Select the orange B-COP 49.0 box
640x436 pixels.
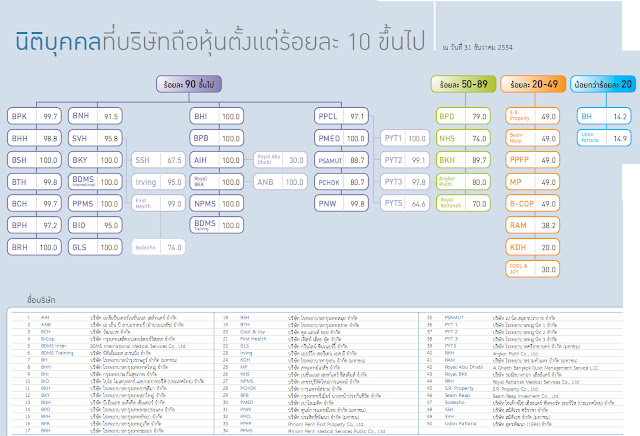tap(533, 203)
